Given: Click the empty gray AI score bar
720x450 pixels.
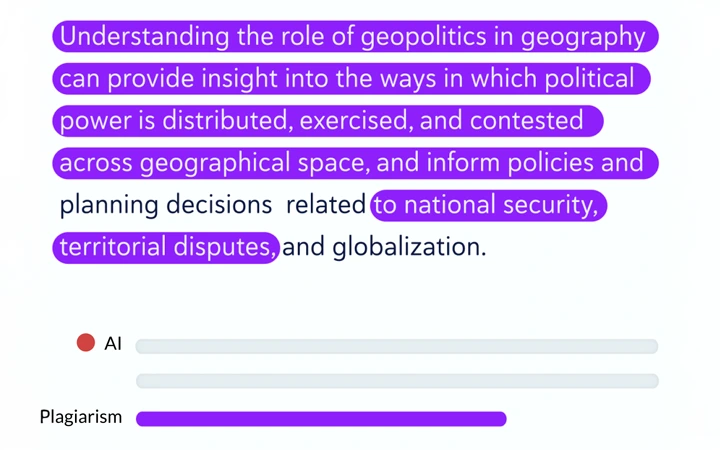Looking at the screenshot, I should click(397, 346).
